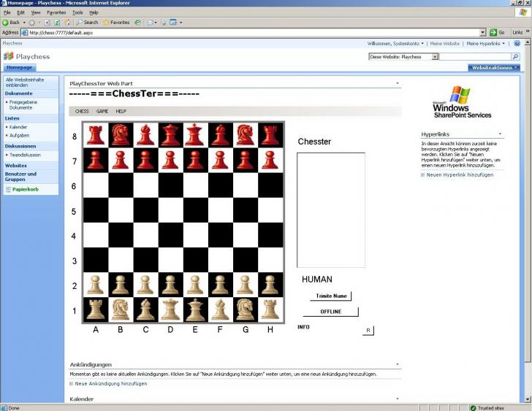The height and width of the screenshot is (411, 532).
Task: Open the Back button history dropdown arrow
Action: 24,23
